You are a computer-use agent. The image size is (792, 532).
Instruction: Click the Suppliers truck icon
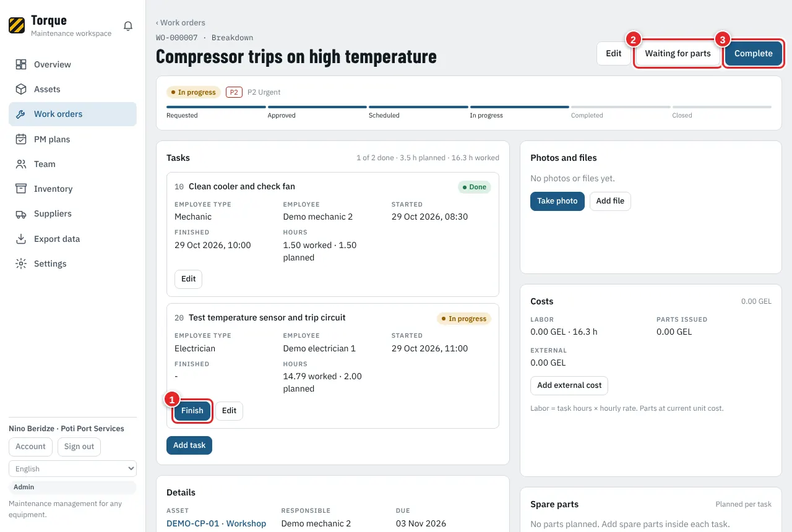[21, 213]
